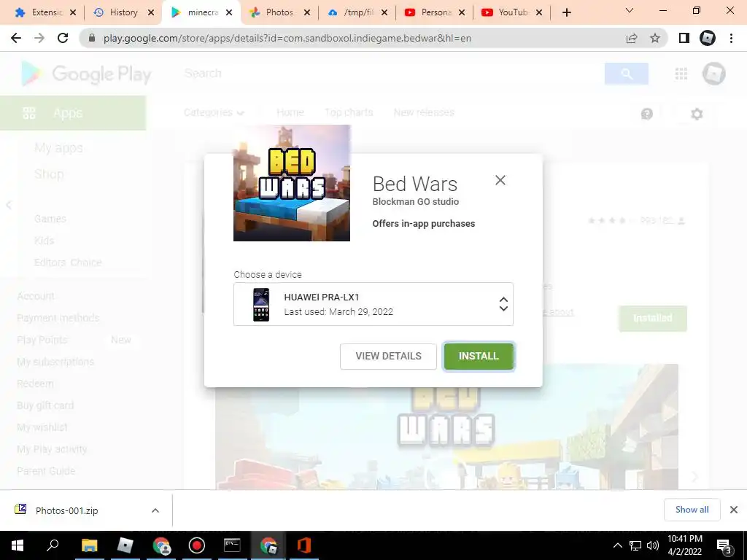Screen dimensions: 747x560
Task: Collapse the sidebar with left arrow
Action: click(x=8, y=205)
